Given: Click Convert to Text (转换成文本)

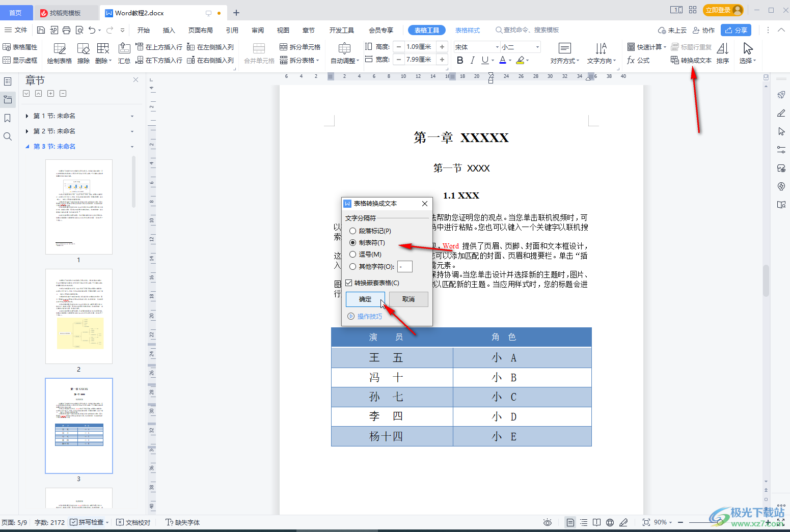Looking at the screenshot, I should (x=691, y=60).
